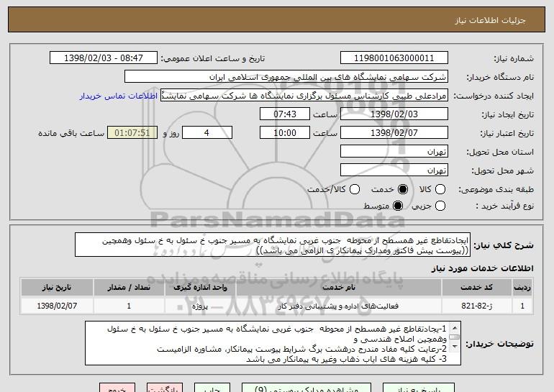Click مشاهده مدارک پیوستی (9) button
The height and width of the screenshot is (392, 554).
point(306,388)
